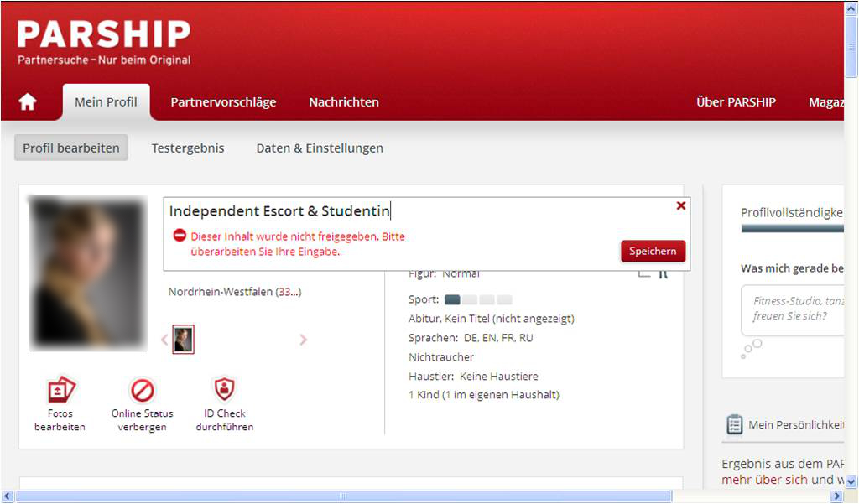The image size is (859, 504).
Task: Close the headline edit box with the X
Action: point(681,205)
